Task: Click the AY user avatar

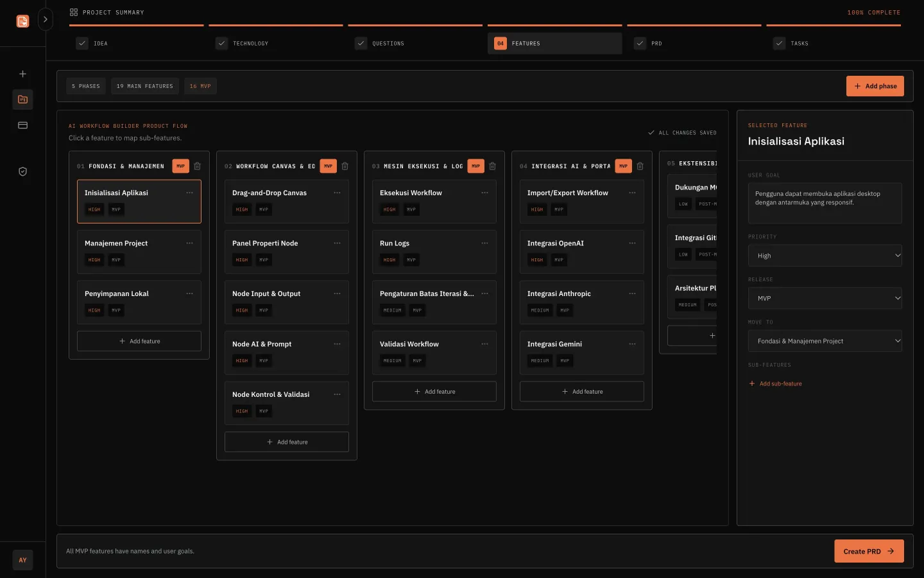Action: point(22,560)
